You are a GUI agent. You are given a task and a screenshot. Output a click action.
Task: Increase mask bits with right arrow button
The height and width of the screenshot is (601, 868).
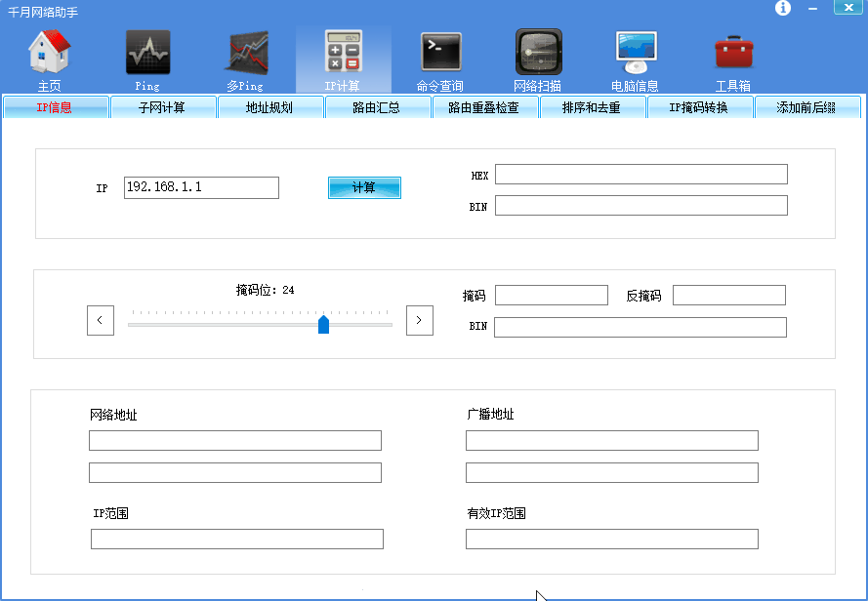point(420,320)
